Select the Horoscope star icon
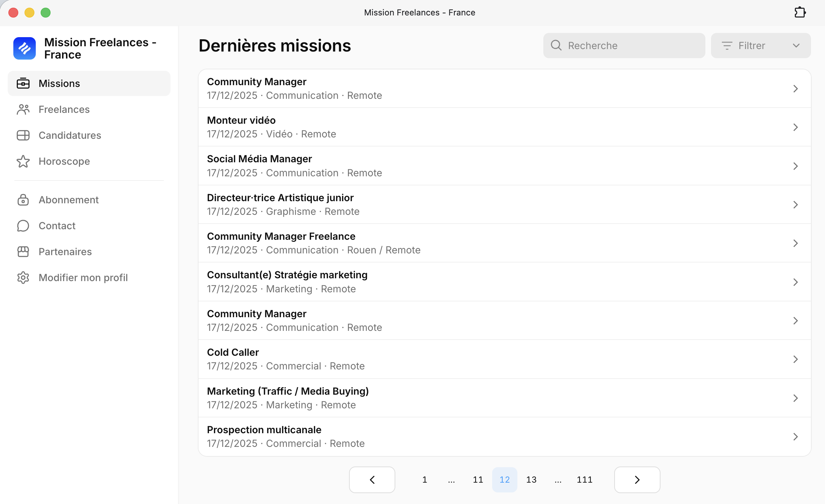 click(23, 161)
